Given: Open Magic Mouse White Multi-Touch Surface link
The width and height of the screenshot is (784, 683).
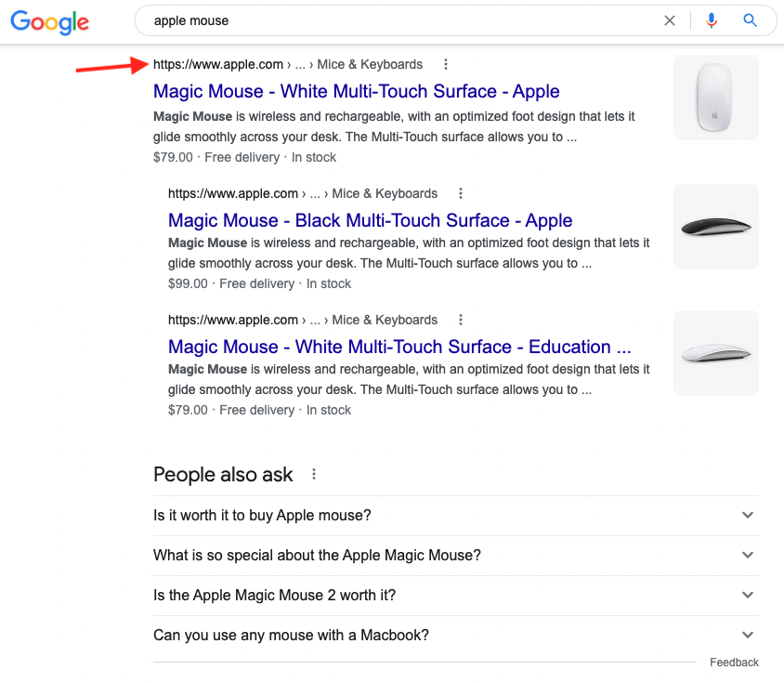Looking at the screenshot, I should pyautogui.click(x=356, y=91).
